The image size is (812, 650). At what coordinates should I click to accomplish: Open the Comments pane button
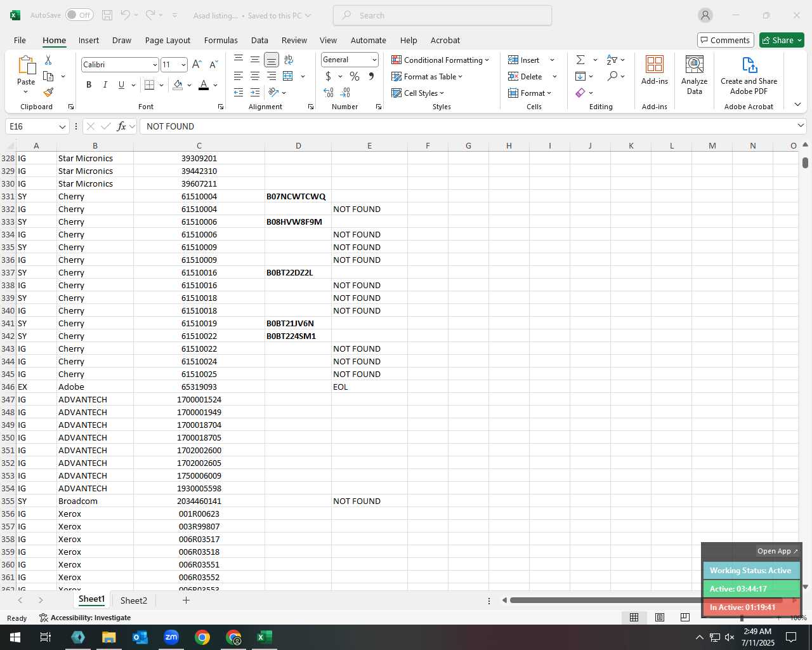[x=725, y=40]
